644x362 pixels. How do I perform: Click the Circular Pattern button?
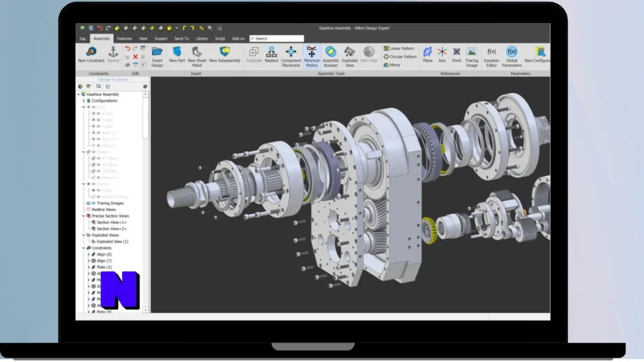click(x=400, y=57)
